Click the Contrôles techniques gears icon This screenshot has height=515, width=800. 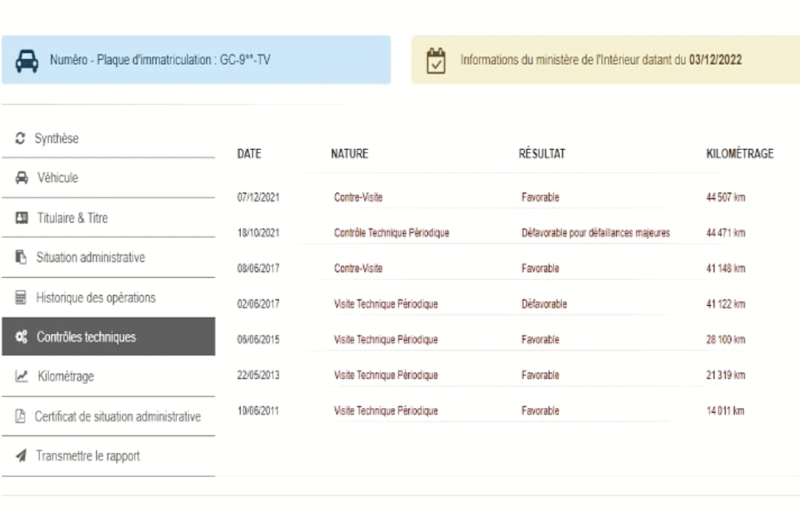pyautogui.click(x=20, y=338)
